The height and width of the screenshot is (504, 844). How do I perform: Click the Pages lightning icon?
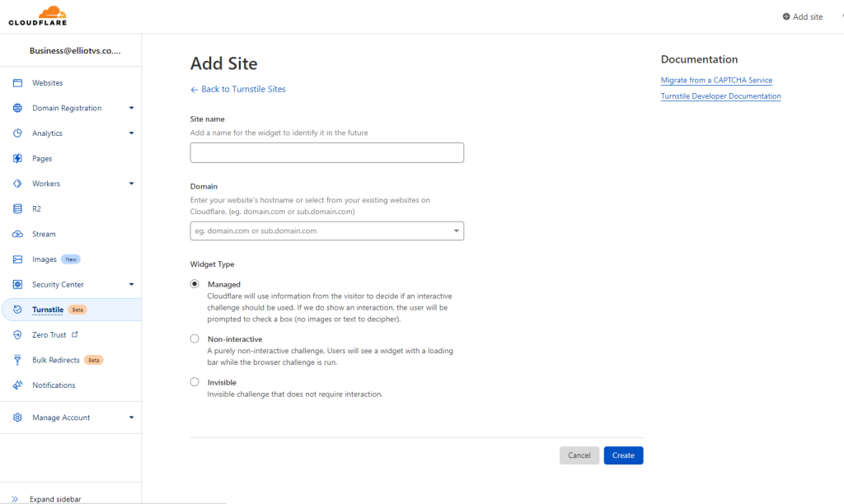tap(17, 158)
